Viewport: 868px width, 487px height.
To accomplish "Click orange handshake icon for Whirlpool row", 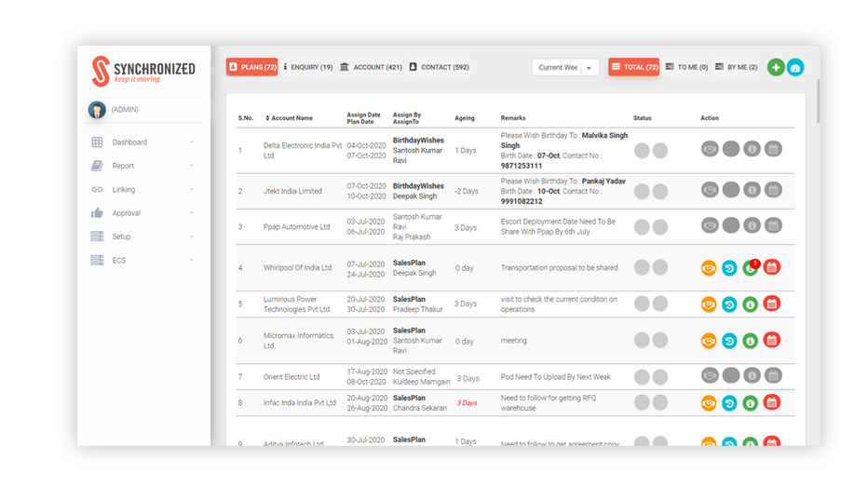I will pyautogui.click(x=709, y=268).
